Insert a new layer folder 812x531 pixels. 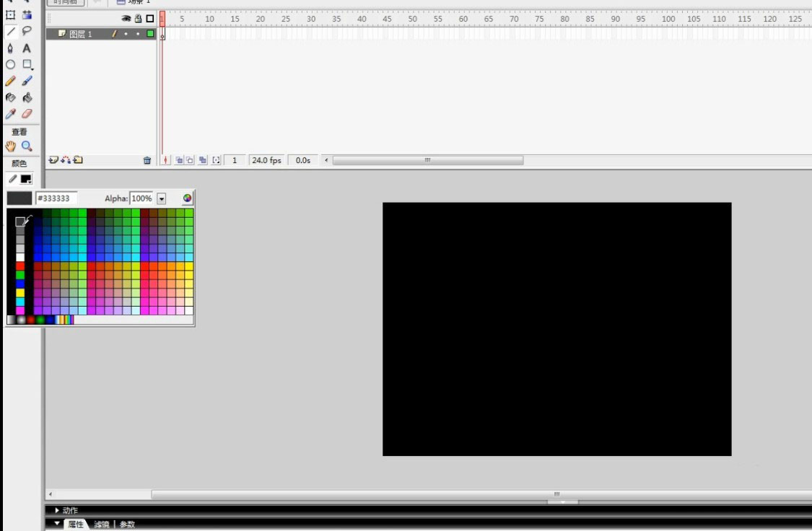(x=78, y=160)
